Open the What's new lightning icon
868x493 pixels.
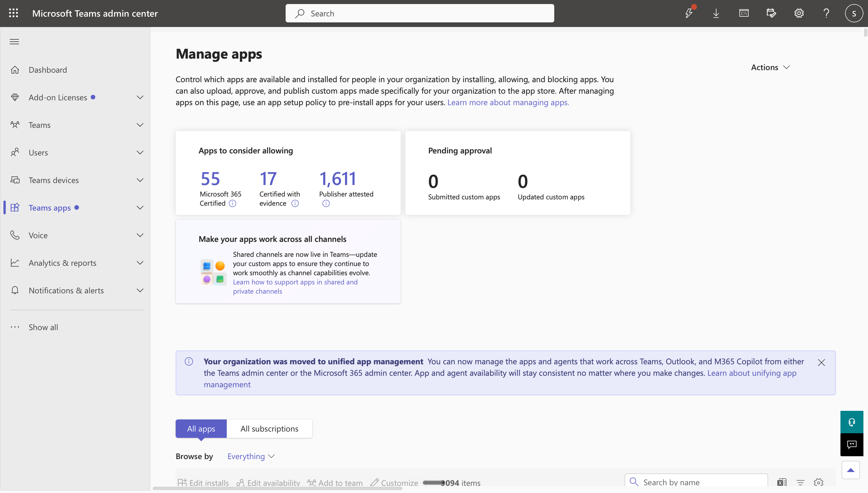pyautogui.click(x=689, y=13)
